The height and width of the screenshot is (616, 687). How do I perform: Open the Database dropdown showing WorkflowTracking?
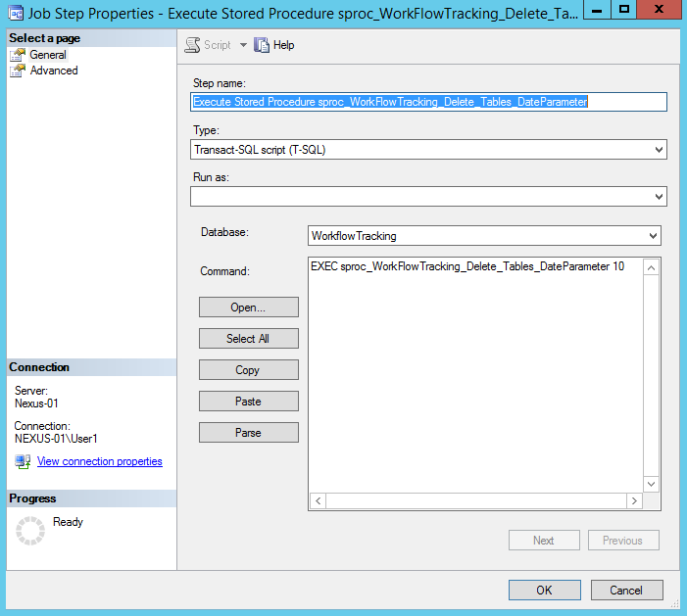pyautogui.click(x=652, y=236)
